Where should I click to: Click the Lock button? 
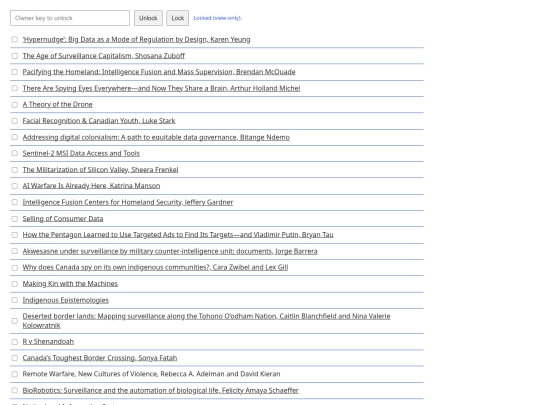point(178,18)
